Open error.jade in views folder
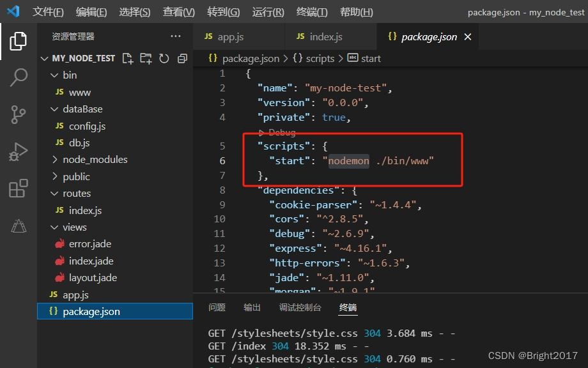This screenshot has height=368, width=588. coord(115,244)
